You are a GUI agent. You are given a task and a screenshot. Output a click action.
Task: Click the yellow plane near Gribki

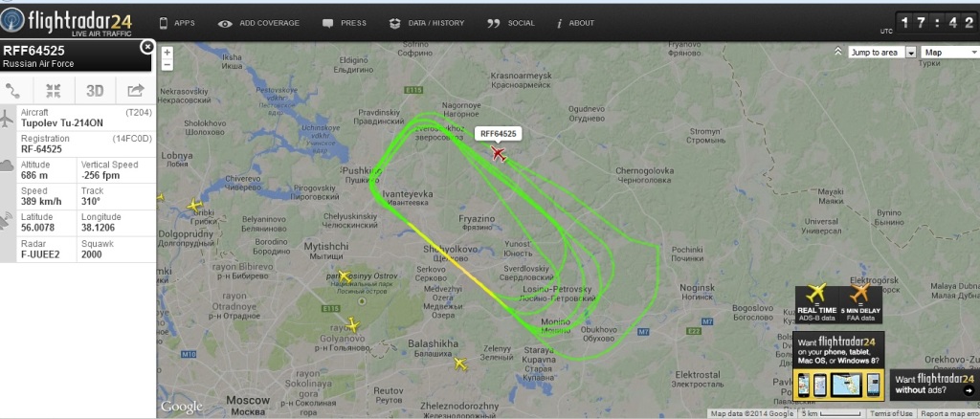coord(194,205)
